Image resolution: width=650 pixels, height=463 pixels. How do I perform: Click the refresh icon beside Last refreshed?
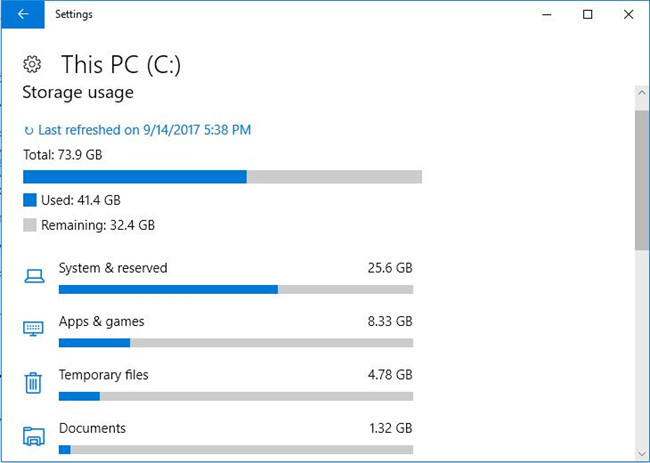[29, 131]
